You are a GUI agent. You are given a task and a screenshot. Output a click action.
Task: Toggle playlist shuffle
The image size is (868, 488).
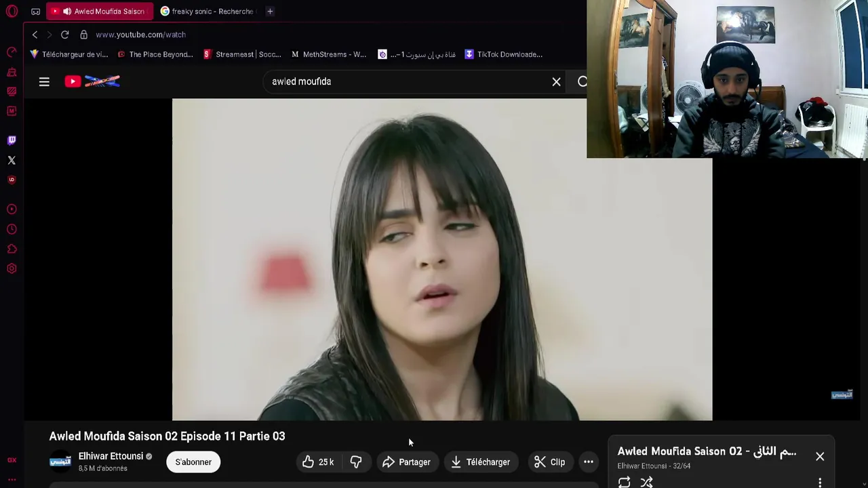pyautogui.click(x=647, y=482)
